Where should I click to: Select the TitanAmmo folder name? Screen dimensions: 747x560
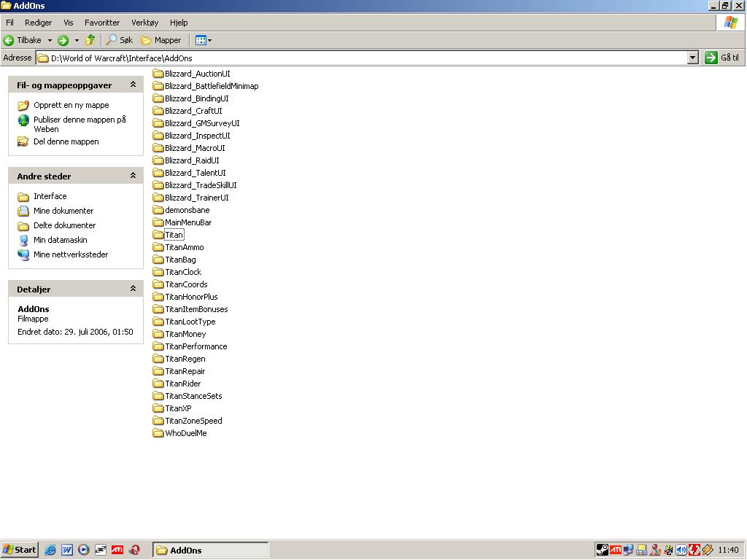(185, 247)
